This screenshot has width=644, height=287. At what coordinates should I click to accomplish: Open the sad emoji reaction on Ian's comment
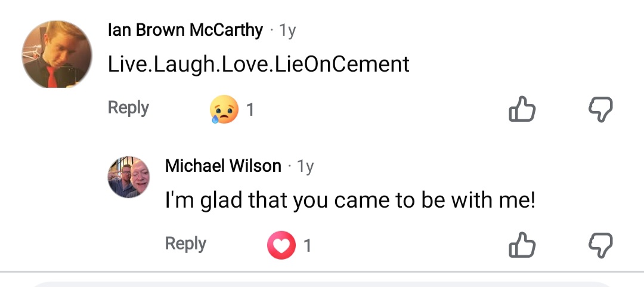click(x=224, y=110)
